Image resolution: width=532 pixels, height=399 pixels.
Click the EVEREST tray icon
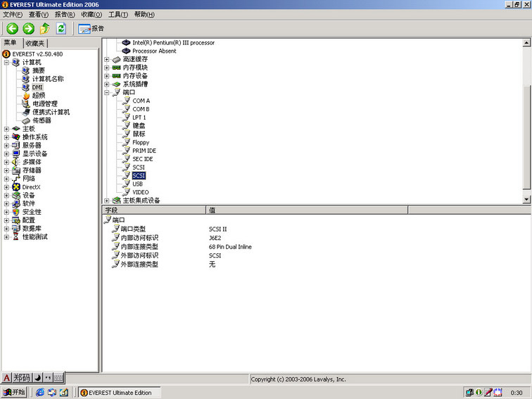coord(479,392)
